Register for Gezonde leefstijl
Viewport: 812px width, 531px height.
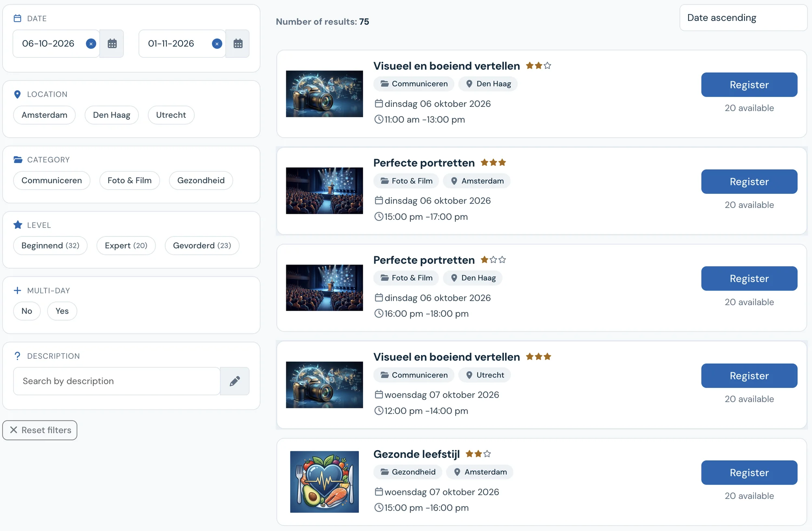click(x=749, y=472)
